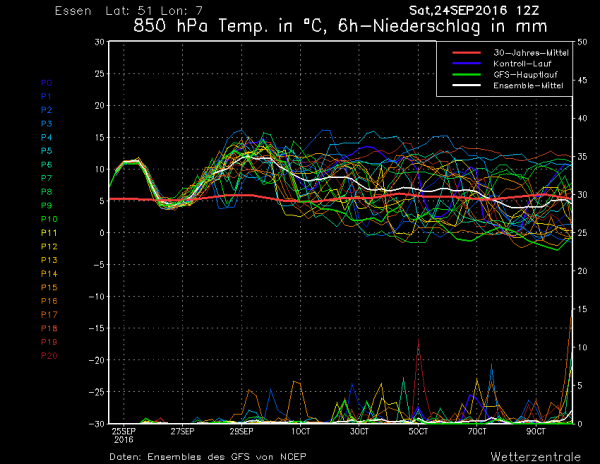Screen dimensions: 600x464
Task: Click the 25SEP 2016 date axis label
Action: point(124,435)
